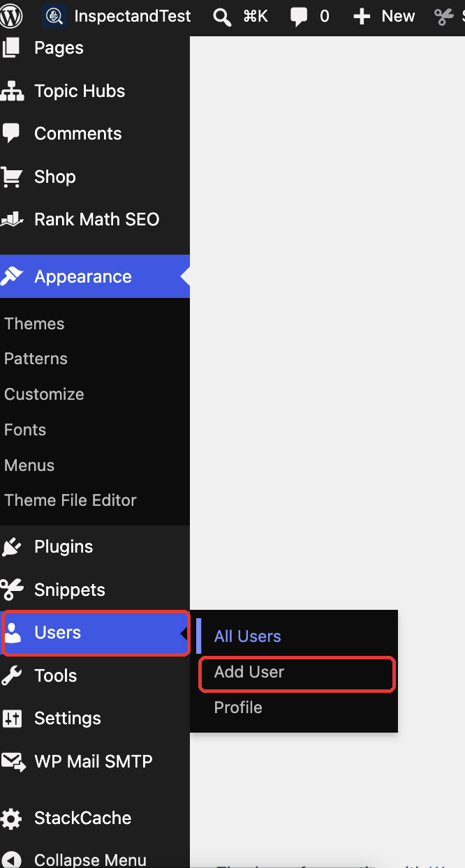The image size is (465, 868).
Task: Open Profile in Users flyout
Action: (238, 708)
